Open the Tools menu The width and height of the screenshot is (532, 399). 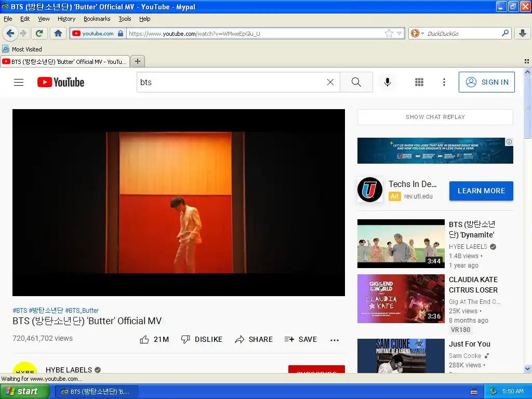tap(125, 19)
